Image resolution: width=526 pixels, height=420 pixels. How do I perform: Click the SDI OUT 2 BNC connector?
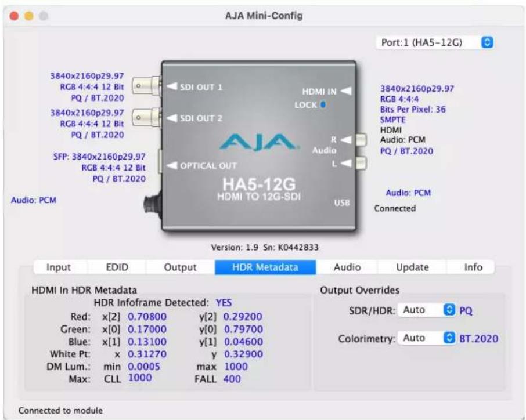click(x=146, y=117)
